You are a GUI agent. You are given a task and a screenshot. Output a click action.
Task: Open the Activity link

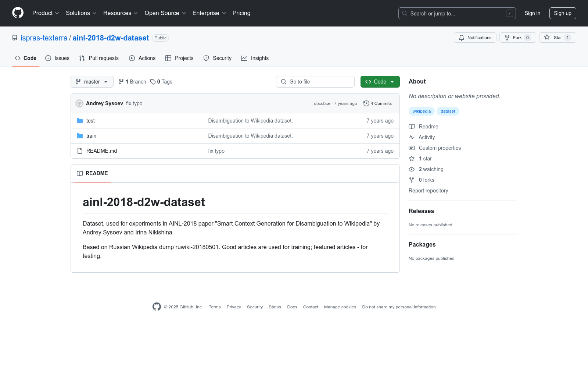point(422,137)
